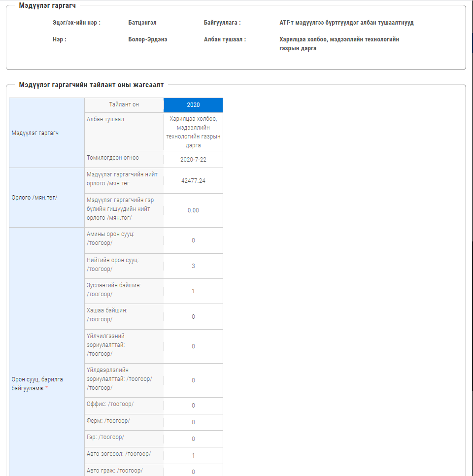Click the date value 2020-7-22
Screen dimensions: 473x476
[193, 160]
